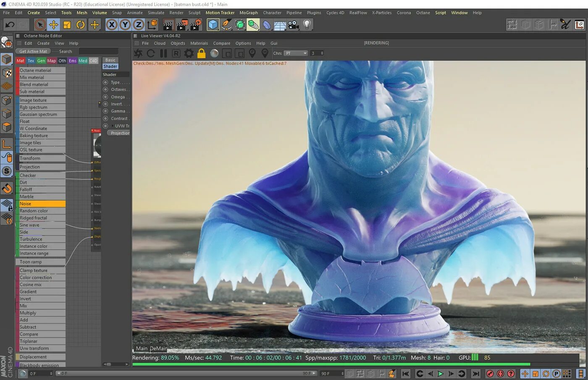Play the animation forward
Image resolution: width=588 pixels, height=380 pixels.
[441, 374]
